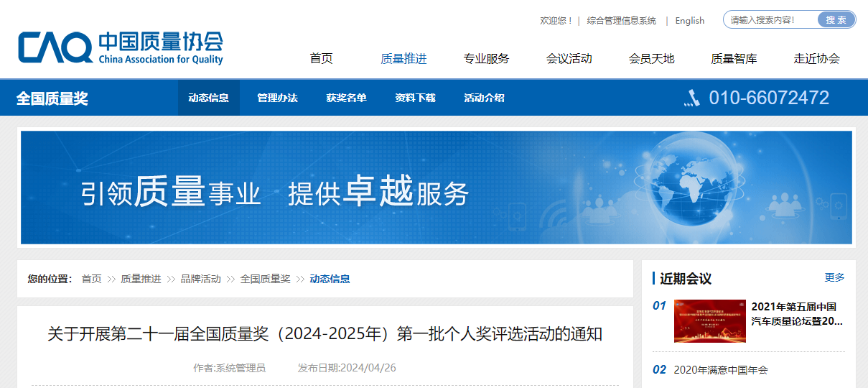Open the 质量推进 main navigation item

pos(403,59)
